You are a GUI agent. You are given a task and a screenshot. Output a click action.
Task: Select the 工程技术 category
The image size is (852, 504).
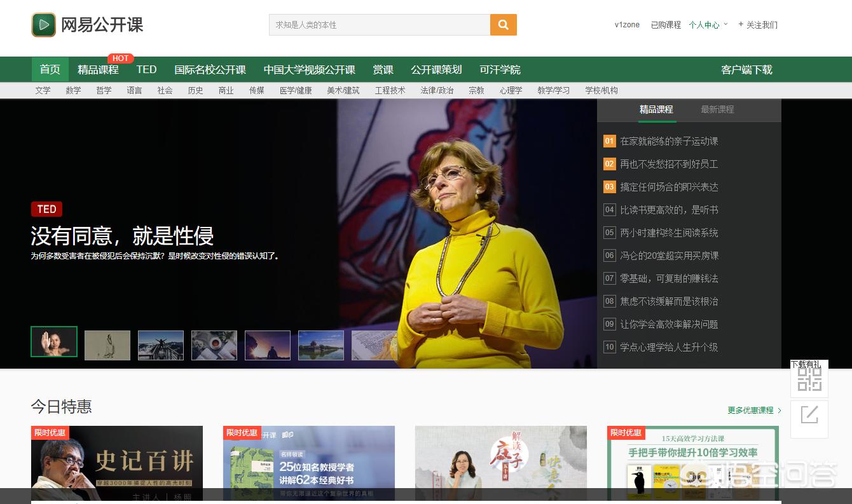coord(390,90)
